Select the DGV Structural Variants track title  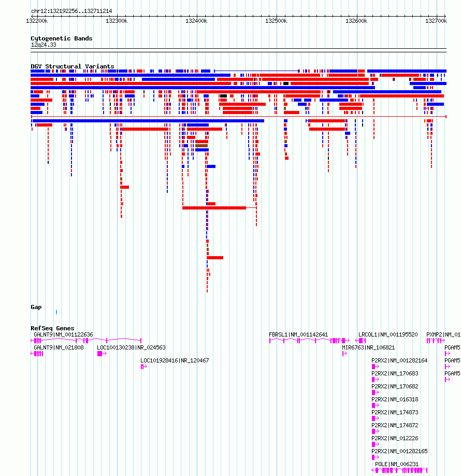[73, 66]
